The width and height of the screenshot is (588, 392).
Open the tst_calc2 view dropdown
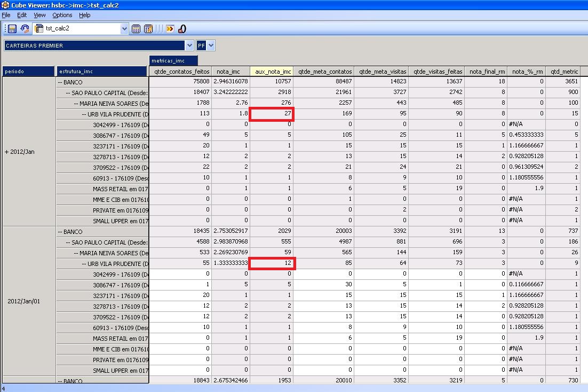124,28
